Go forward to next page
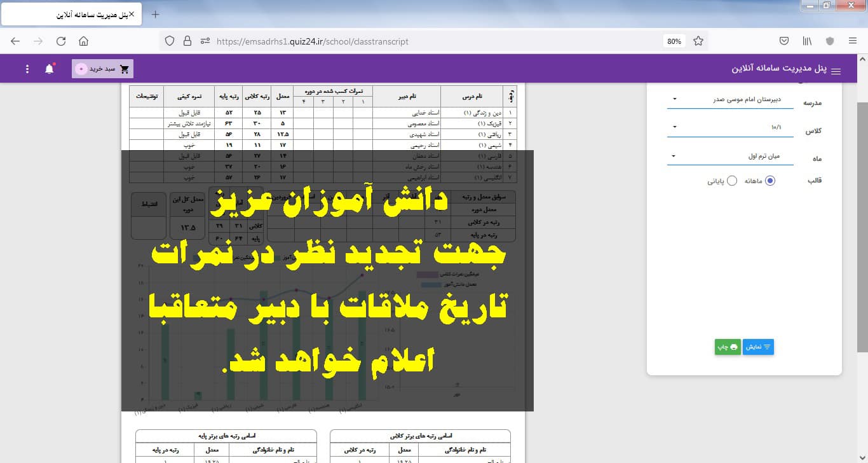 click(38, 41)
